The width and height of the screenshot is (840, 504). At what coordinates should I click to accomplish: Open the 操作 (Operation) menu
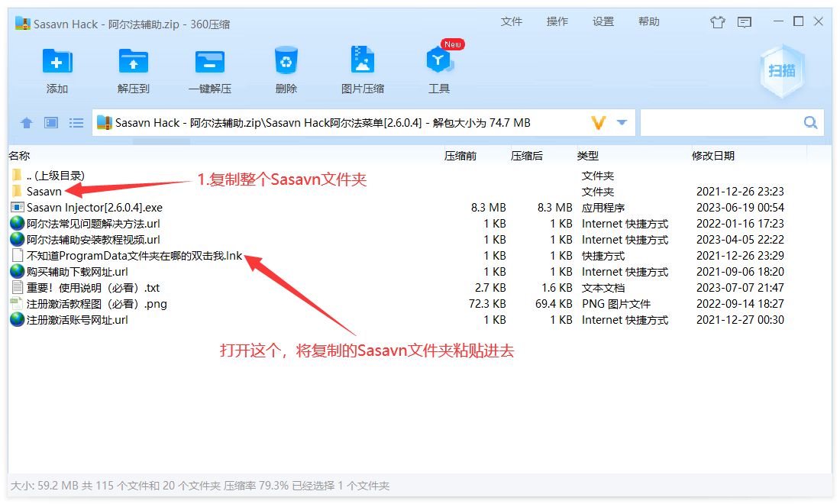(x=557, y=21)
